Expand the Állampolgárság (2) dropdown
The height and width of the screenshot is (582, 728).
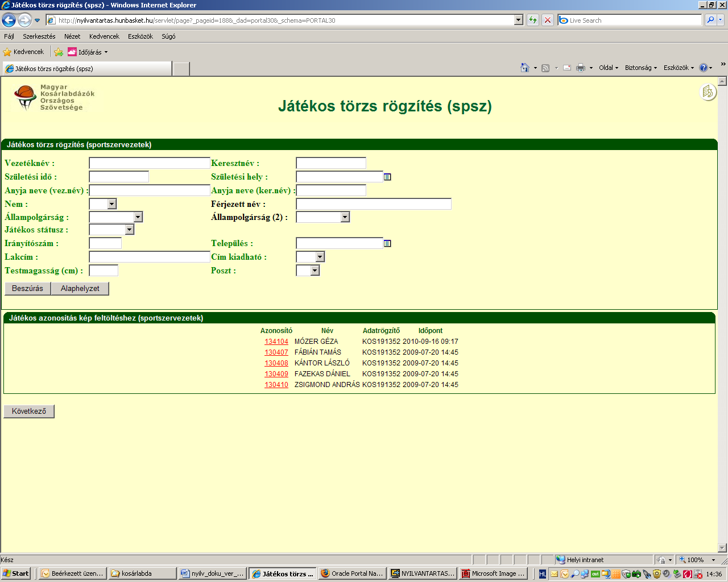[x=345, y=217]
